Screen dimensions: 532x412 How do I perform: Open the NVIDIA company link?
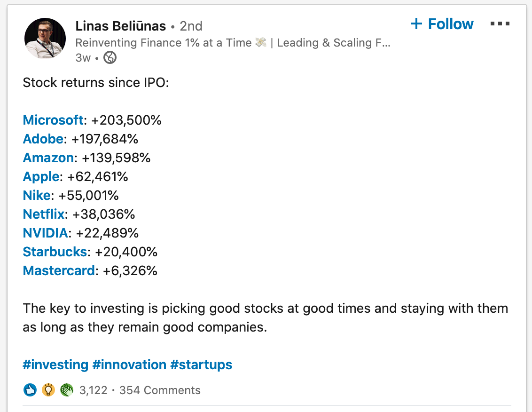[x=46, y=233]
